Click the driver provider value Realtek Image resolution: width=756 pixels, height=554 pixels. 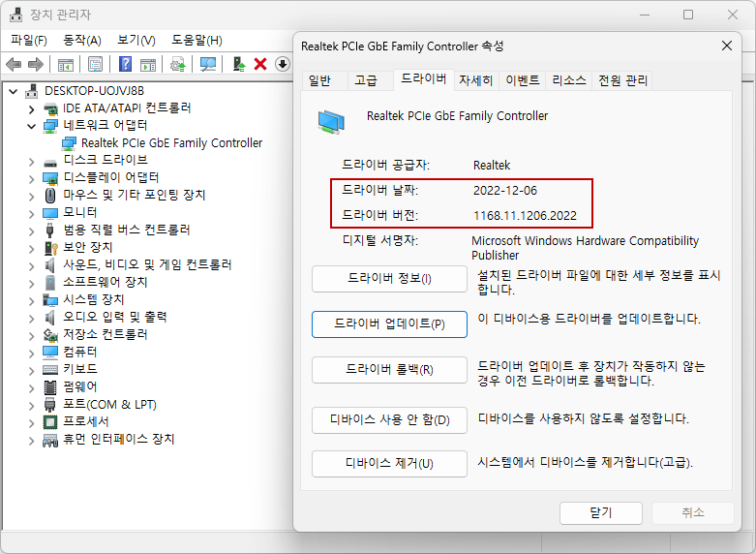pyautogui.click(x=492, y=166)
